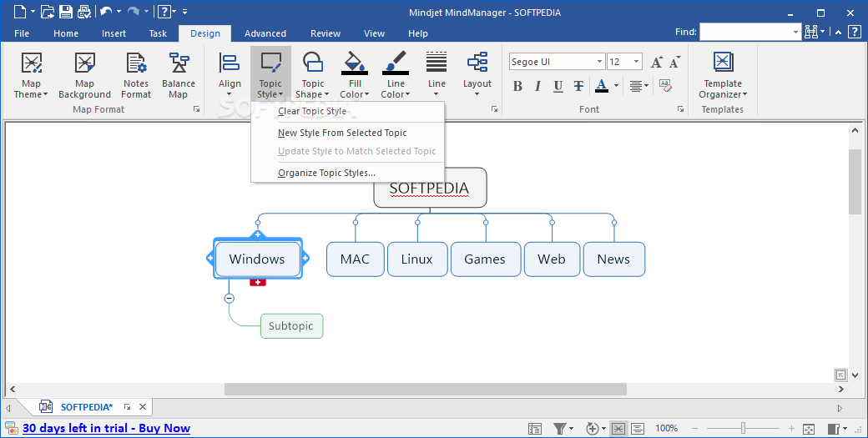Switch to the Review tab
The height and width of the screenshot is (438, 868).
[x=325, y=33]
